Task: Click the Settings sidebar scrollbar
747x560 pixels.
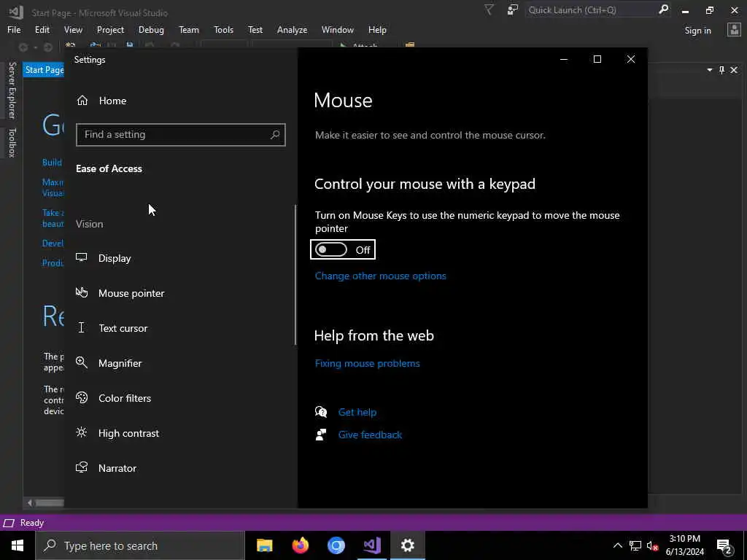Action: pos(295,275)
